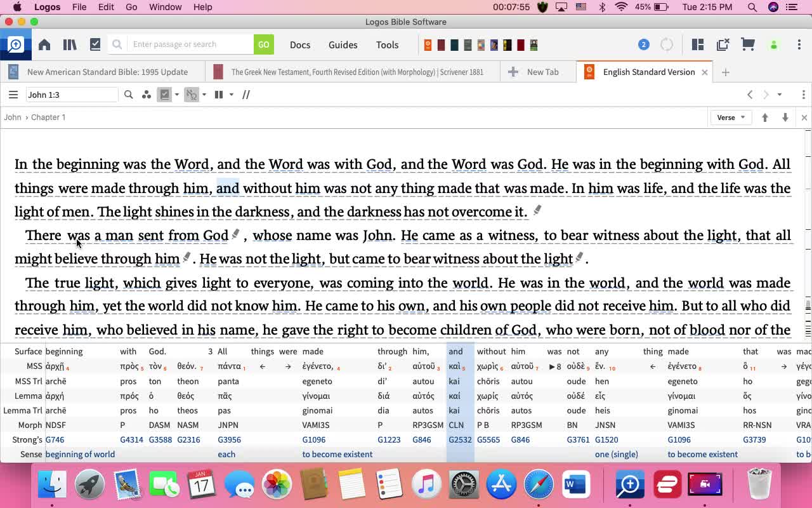
Task: Click the close-all-panels icon
Action: point(723,44)
